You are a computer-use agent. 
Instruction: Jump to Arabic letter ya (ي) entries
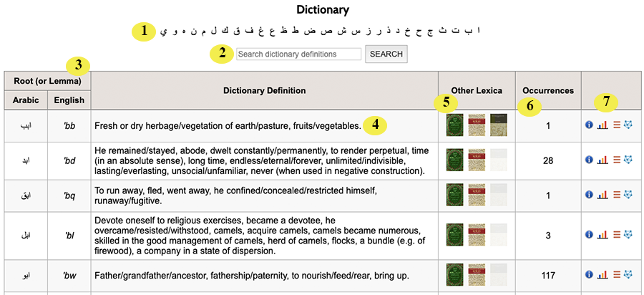tap(163, 32)
